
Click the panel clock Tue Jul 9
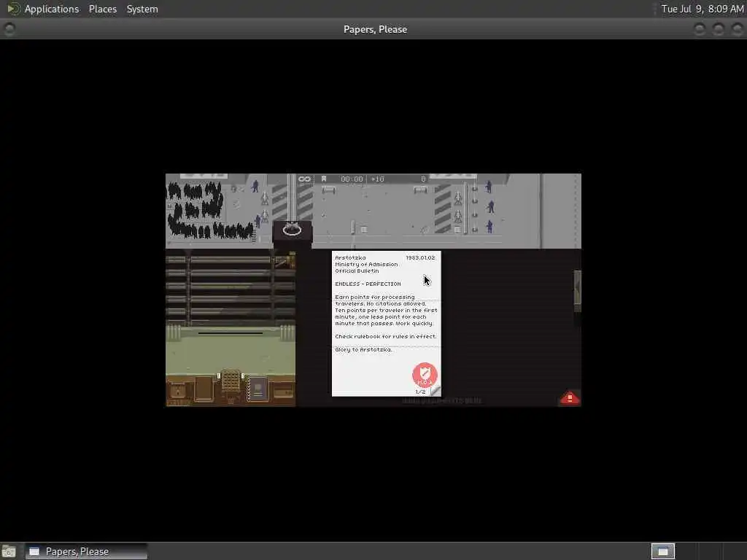[703, 9]
